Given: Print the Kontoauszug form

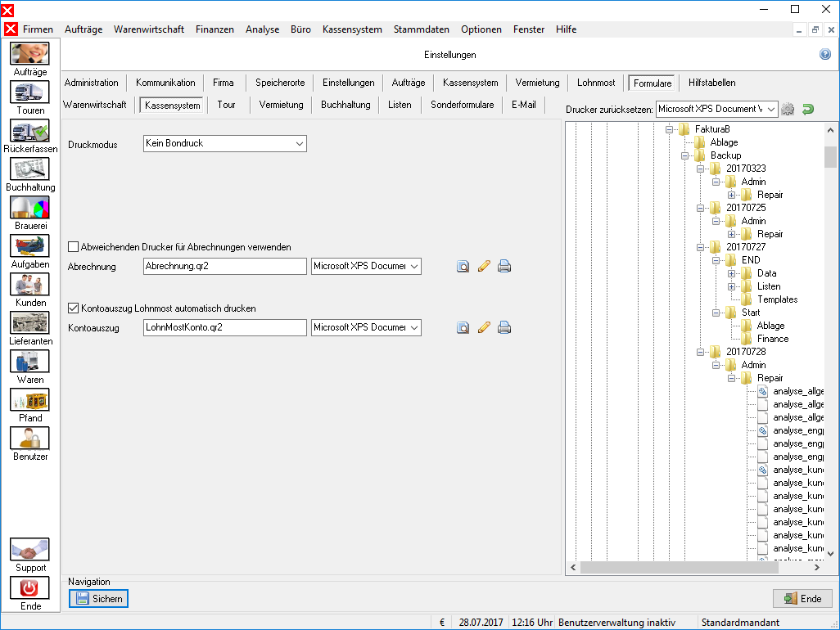Looking at the screenshot, I should point(504,327).
